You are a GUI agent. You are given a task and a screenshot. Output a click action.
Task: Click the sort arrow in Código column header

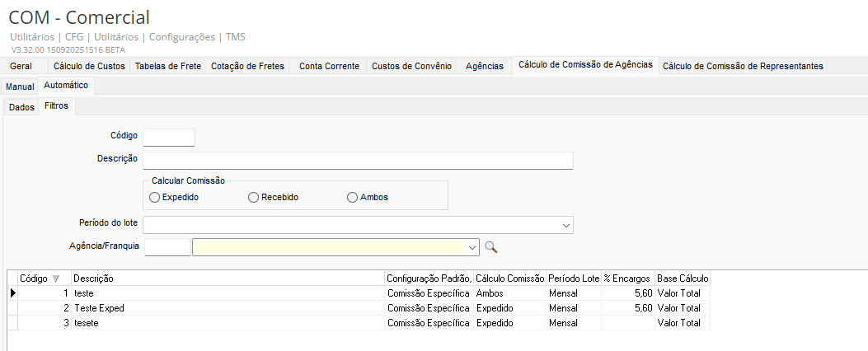point(56,278)
